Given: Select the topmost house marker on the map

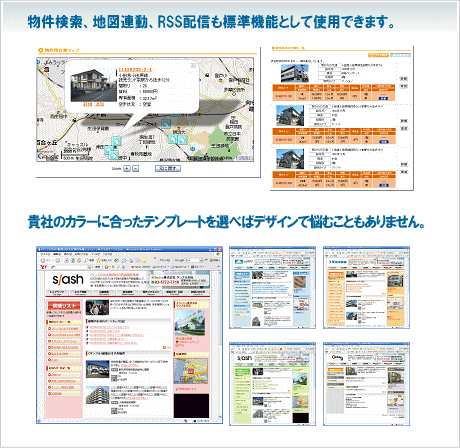Looking at the screenshot, I should [166, 124].
